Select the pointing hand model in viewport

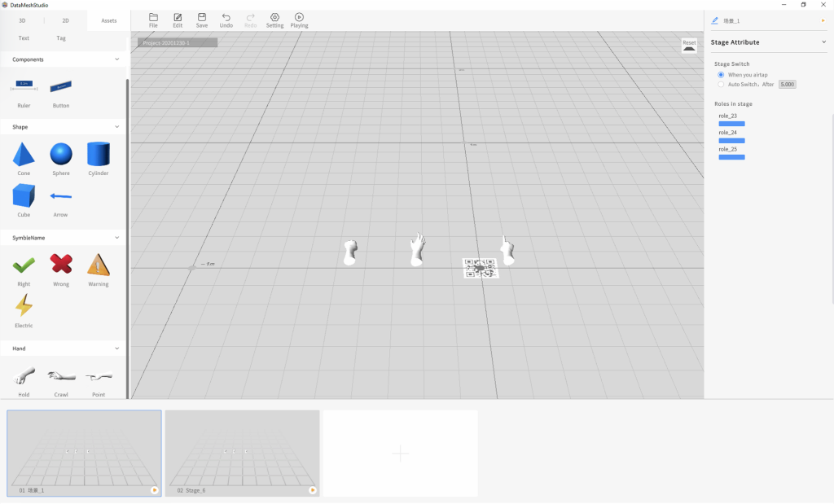(507, 250)
